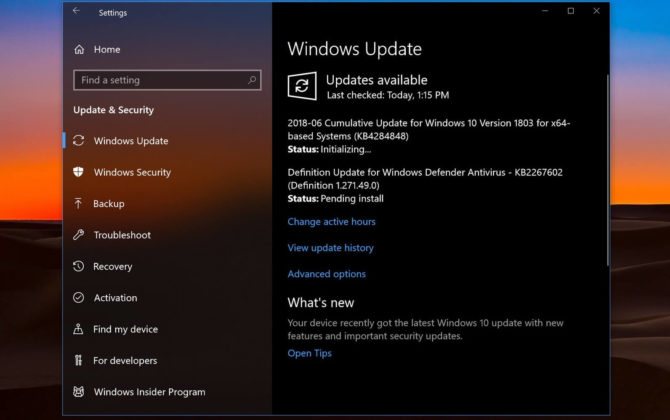This screenshot has height=420, width=670.
Task: Click the Windows Security shield icon
Action: pyautogui.click(x=79, y=172)
